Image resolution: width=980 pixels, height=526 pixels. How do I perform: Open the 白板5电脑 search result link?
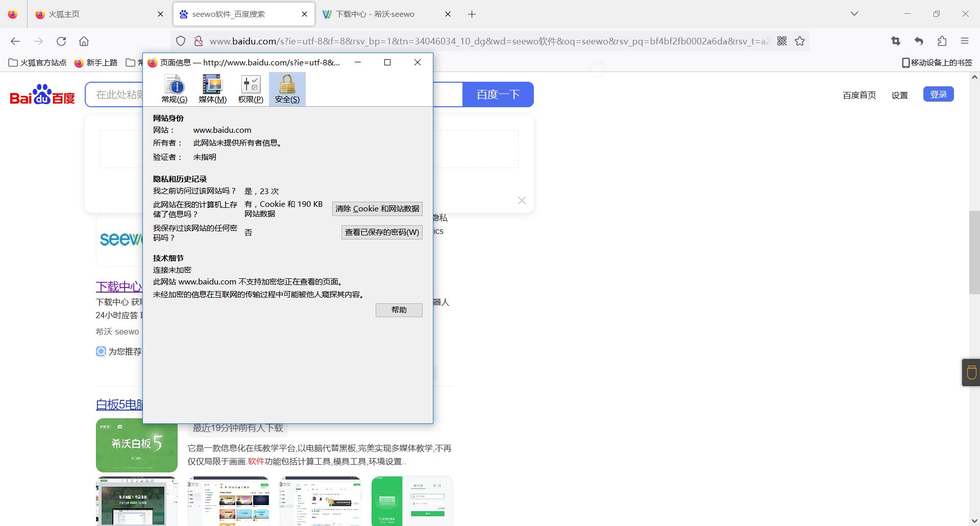[x=119, y=404]
